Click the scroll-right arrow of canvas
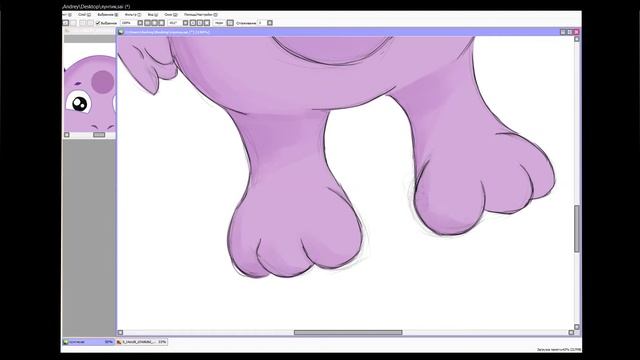Viewport: 640px width, 360px height. (x=571, y=332)
